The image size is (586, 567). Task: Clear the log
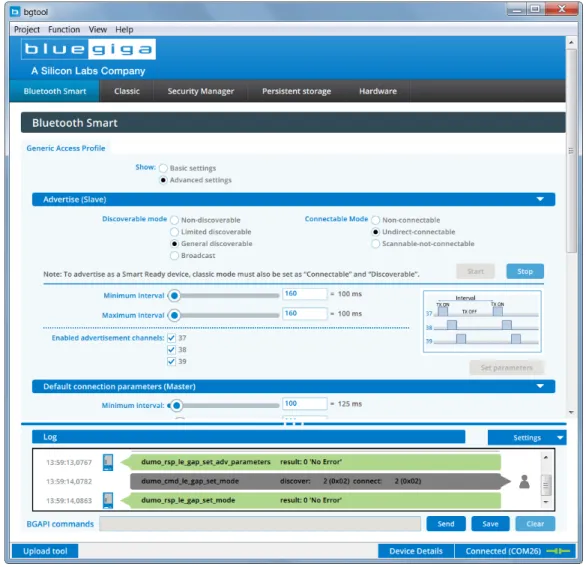535,524
